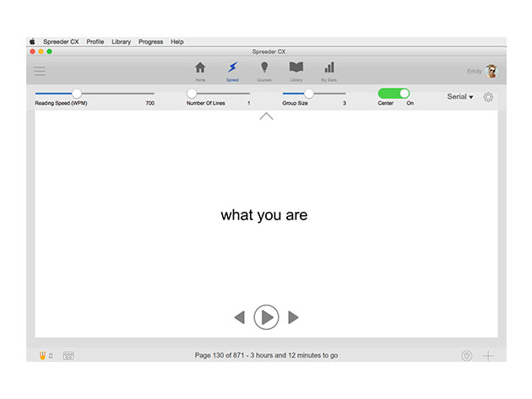Viewport: 532px width, 399px height.
Task: Open the Library menu in menu bar
Action: pyautogui.click(x=121, y=41)
